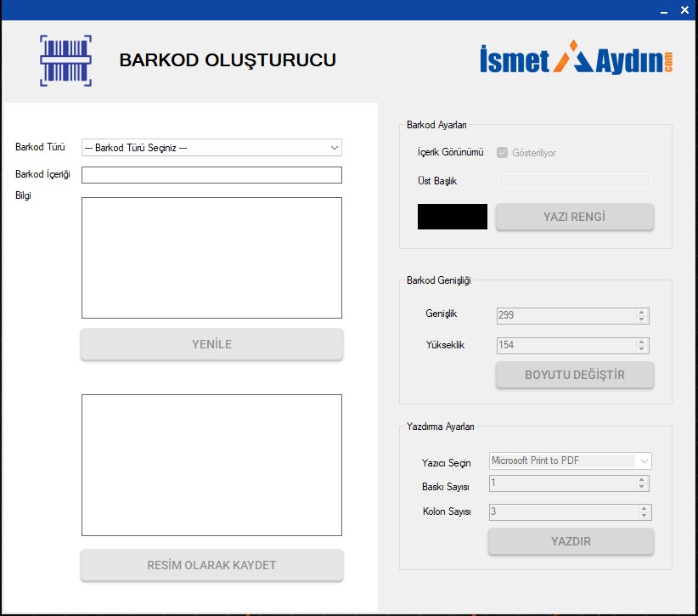Click the barcode preview image box
Image resolution: width=698 pixels, height=616 pixels.
coord(211,465)
